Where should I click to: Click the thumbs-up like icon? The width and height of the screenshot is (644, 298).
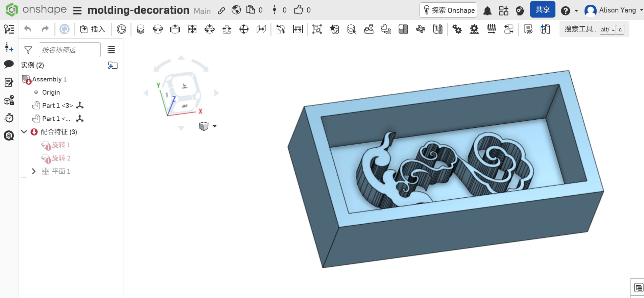[298, 10]
